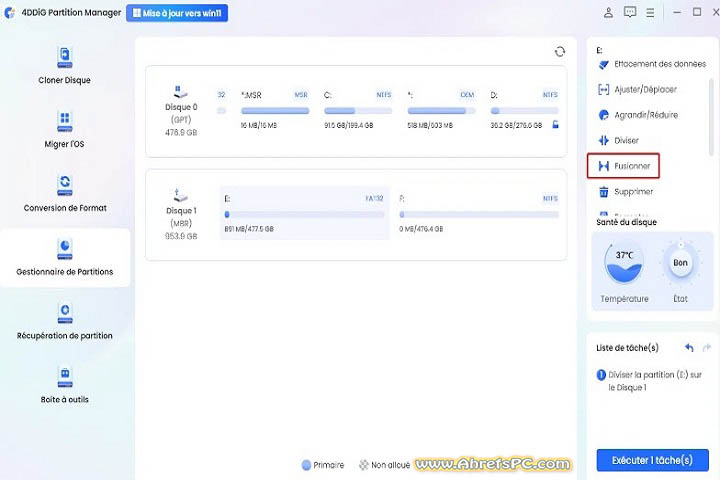This screenshot has height=480, width=720.
Task: Click the *:MSR partition usage bar
Action: tap(275, 111)
